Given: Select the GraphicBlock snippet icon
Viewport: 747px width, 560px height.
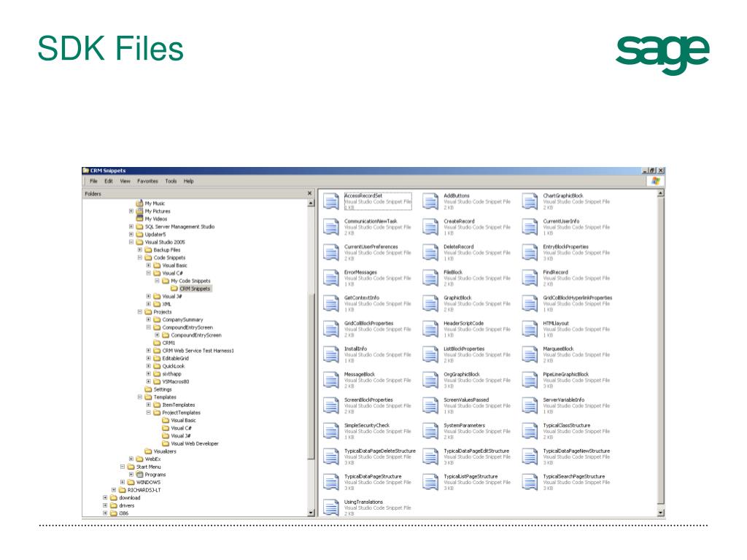Looking at the screenshot, I should [430, 303].
